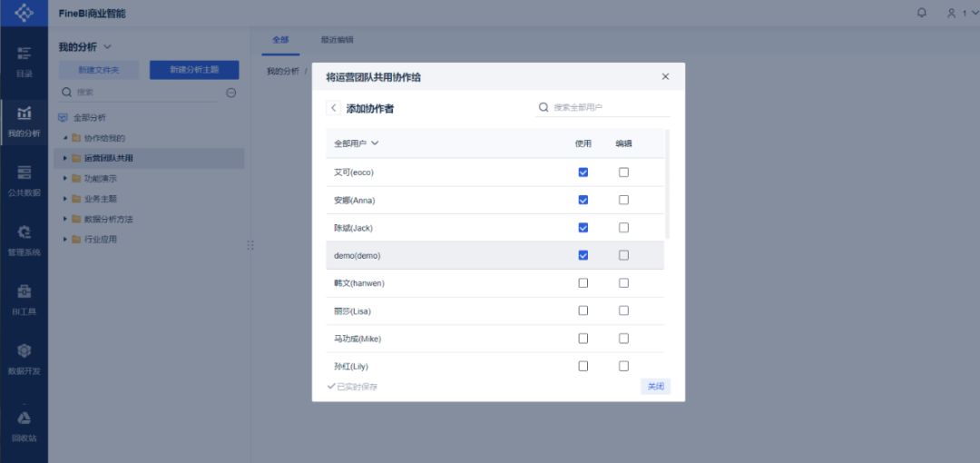Screen dimensions: 980x463
Task: Click the 马功成(Mike) user name
Action: pos(358,339)
